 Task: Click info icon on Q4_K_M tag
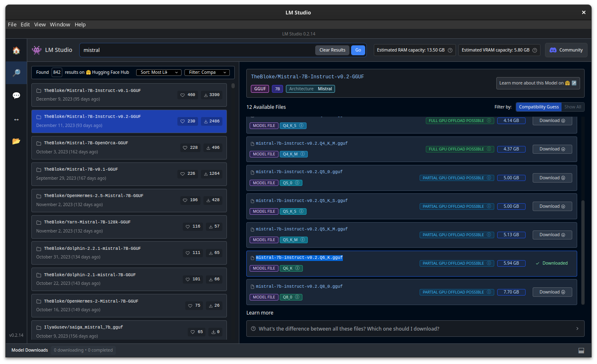(x=302, y=154)
